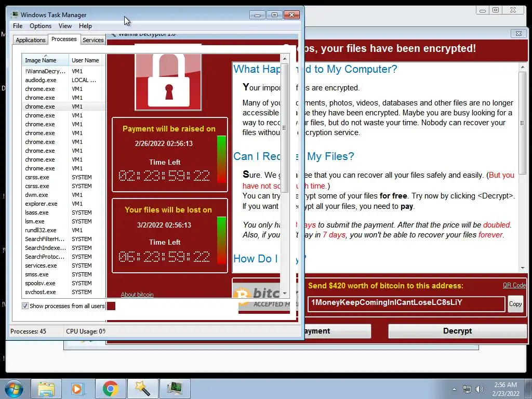
Task: Launch Windows Media Player from the taskbar
Action: (x=78, y=389)
